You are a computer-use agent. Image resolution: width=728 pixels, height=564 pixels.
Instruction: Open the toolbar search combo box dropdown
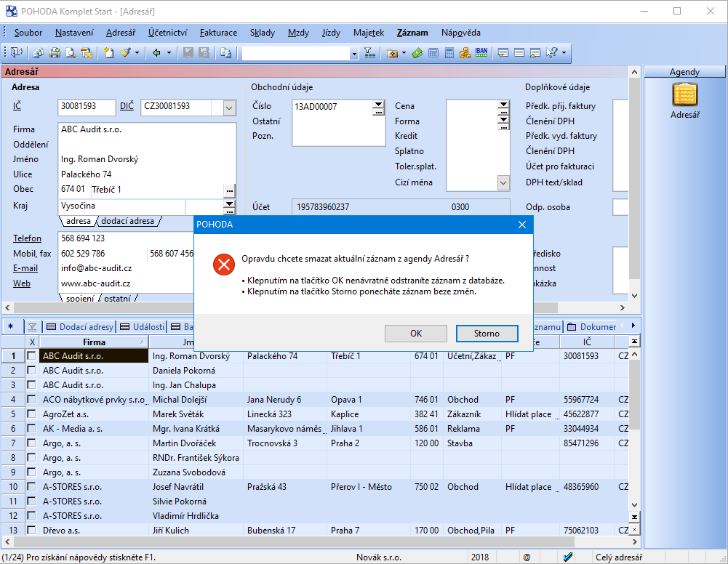[354, 54]
